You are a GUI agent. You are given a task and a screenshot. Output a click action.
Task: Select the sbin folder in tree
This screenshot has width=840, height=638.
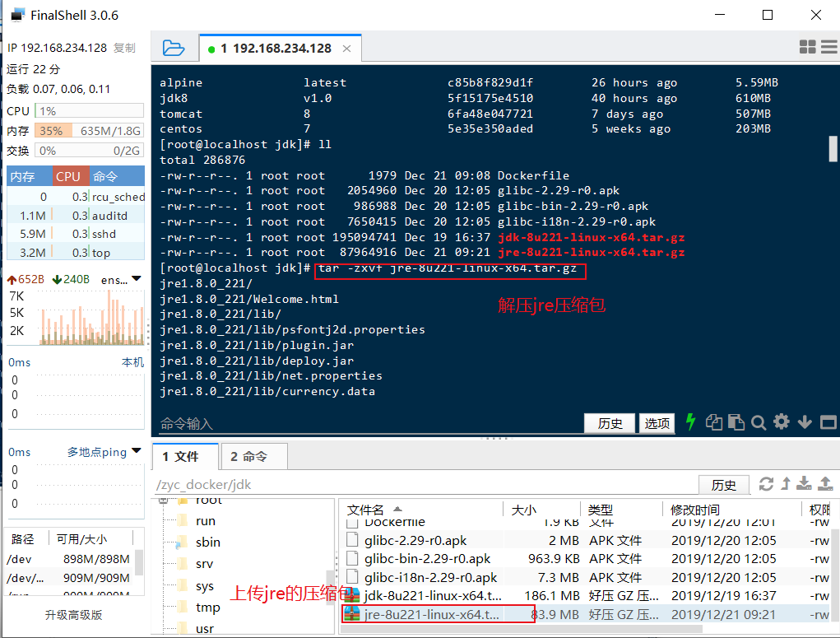click(208, 543)
